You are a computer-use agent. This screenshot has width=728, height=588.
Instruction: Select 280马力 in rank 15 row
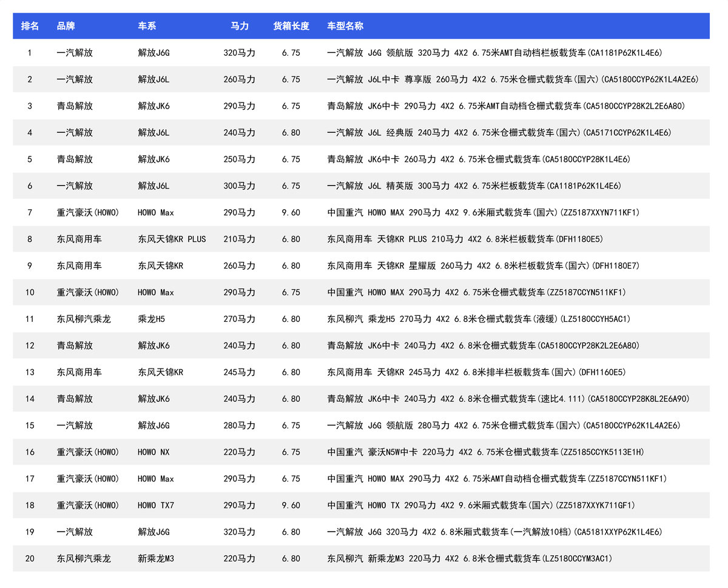tap(239, 426)
